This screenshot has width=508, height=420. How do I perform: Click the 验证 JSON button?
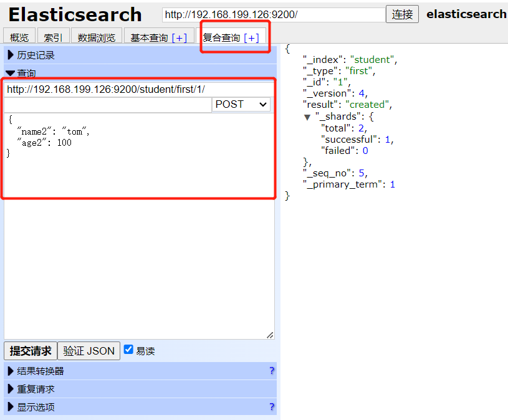pos(89,351)
